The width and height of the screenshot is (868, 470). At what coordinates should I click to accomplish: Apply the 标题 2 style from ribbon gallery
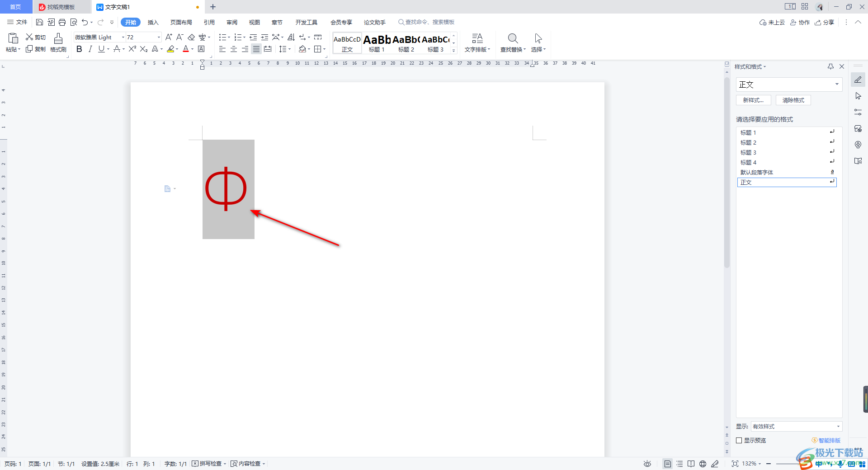coord(406,43)
